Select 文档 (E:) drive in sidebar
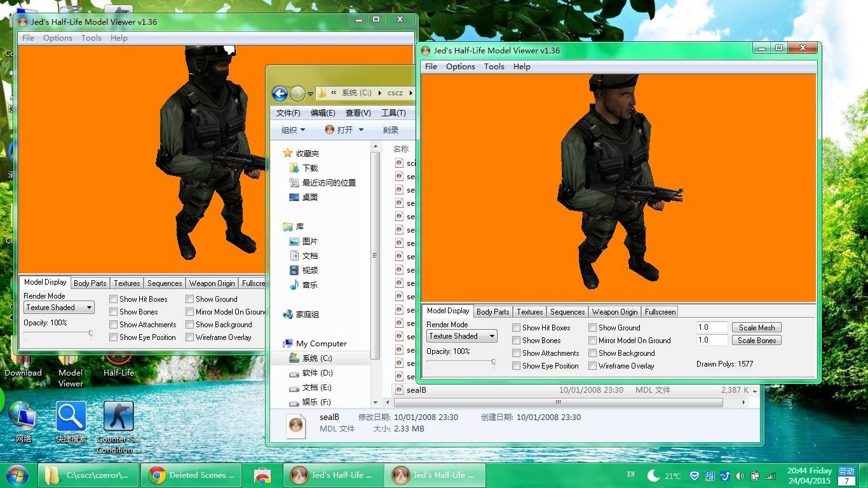This screenshot has width=868, height=488. [x=311, y=387]
